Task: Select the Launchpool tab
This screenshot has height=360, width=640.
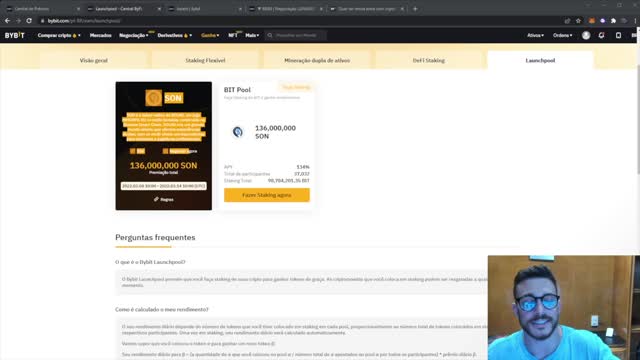Action: (x=540, y=60)
